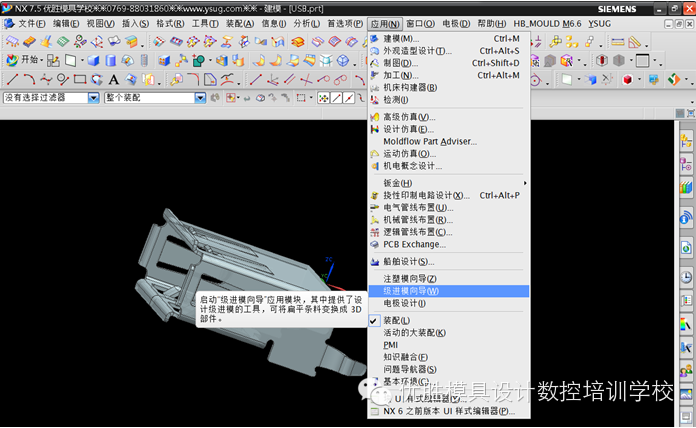Create a Cylinder feature
This screenshot has width=696, height=428.
pos(110,60)
